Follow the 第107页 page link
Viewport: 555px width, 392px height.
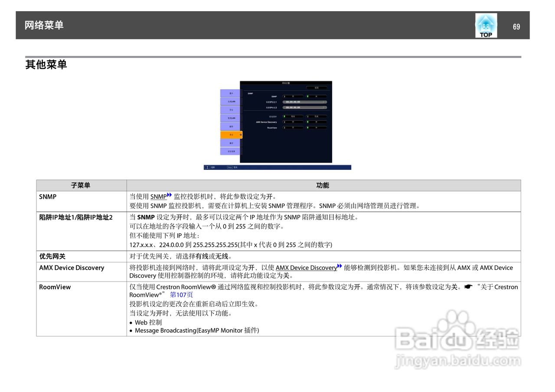click(x=182, y=295)
